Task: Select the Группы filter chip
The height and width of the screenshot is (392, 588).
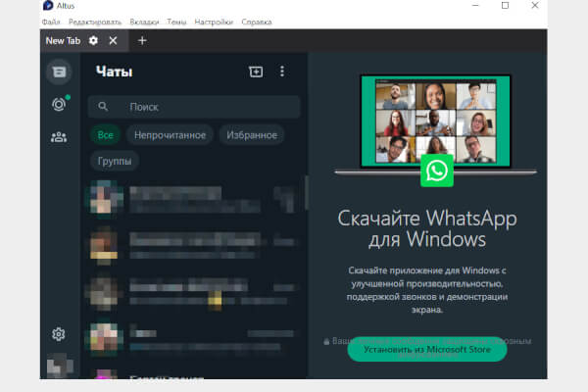Action: [x=115, y=161]
